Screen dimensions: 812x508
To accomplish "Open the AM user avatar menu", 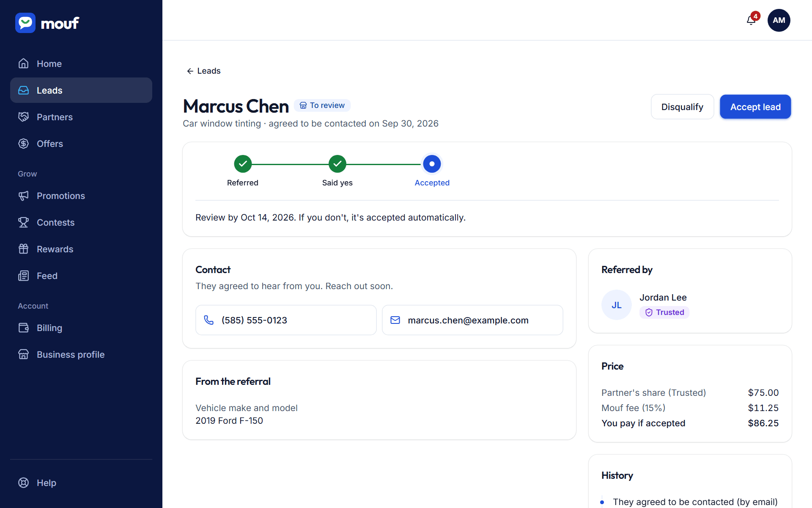I will [779, 20].
